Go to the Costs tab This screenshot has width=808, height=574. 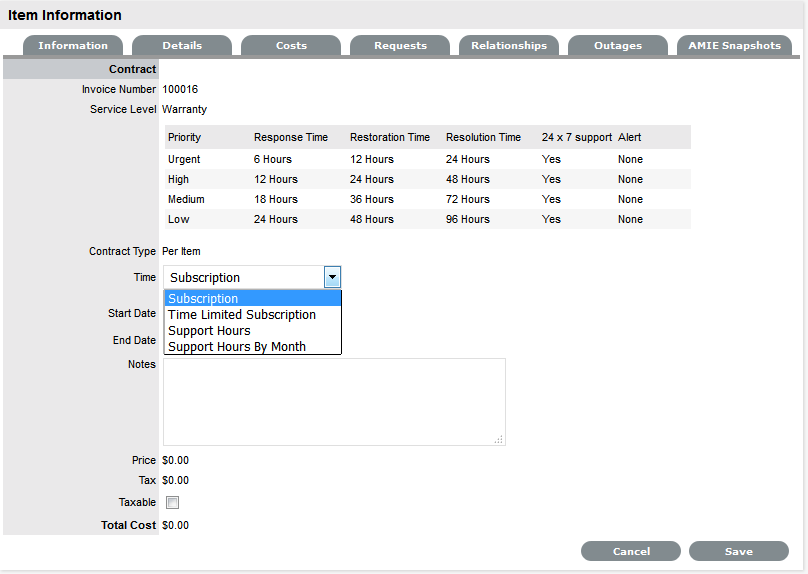tap(291, 46)
